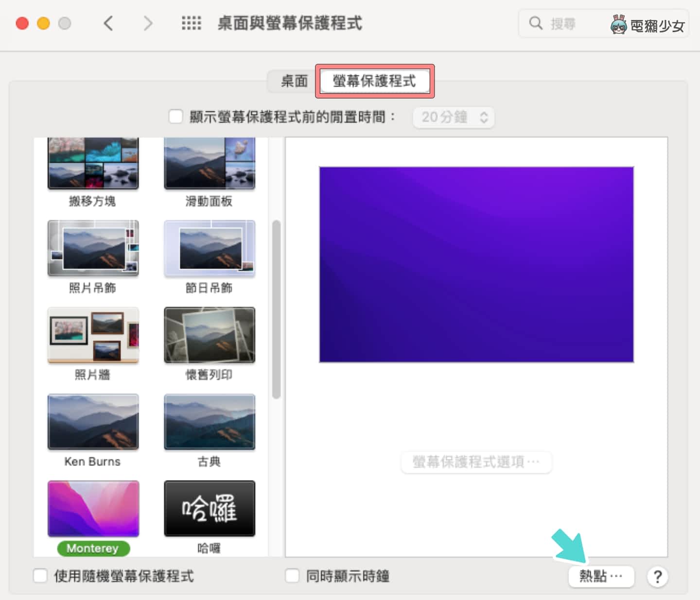Screen dimensions: 700x600
Task: Go forward with the right chevron button
Action: 148,23
